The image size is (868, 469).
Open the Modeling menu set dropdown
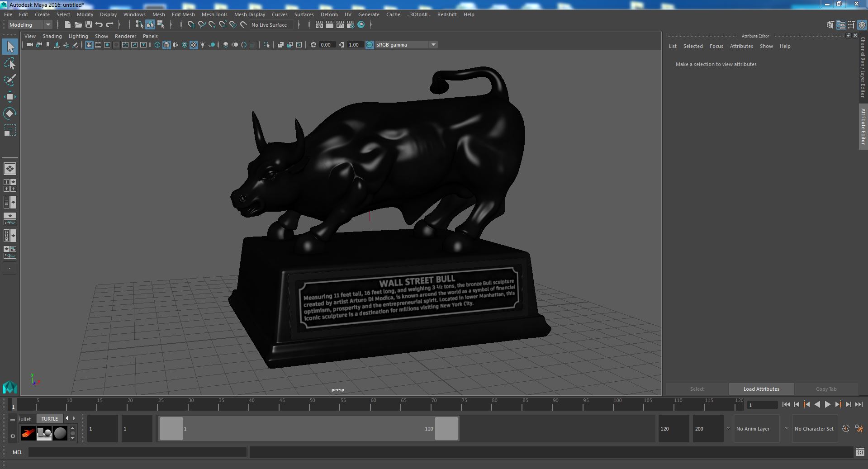(x=30, y=25)
